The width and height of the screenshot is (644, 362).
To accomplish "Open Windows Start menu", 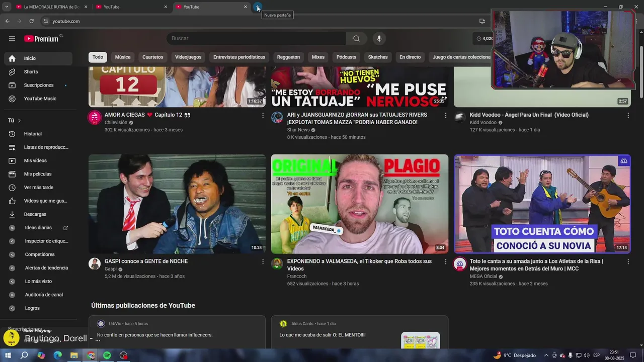I will pos(8,355).
